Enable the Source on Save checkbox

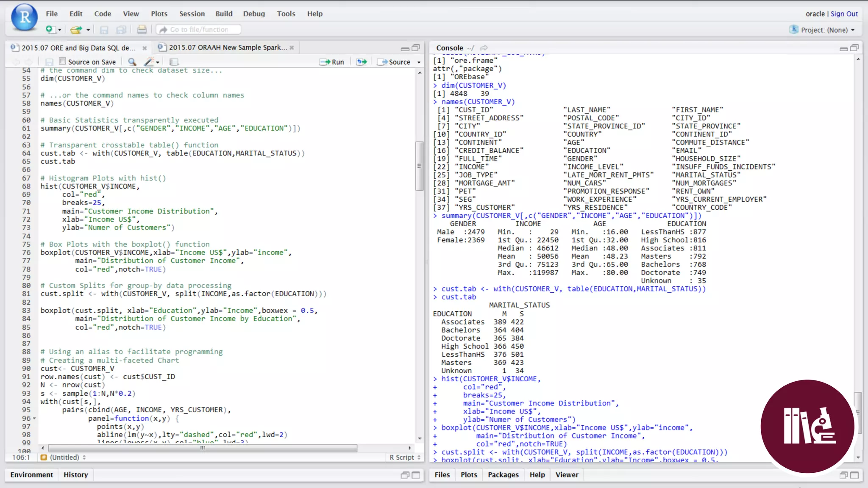point(63,61)
